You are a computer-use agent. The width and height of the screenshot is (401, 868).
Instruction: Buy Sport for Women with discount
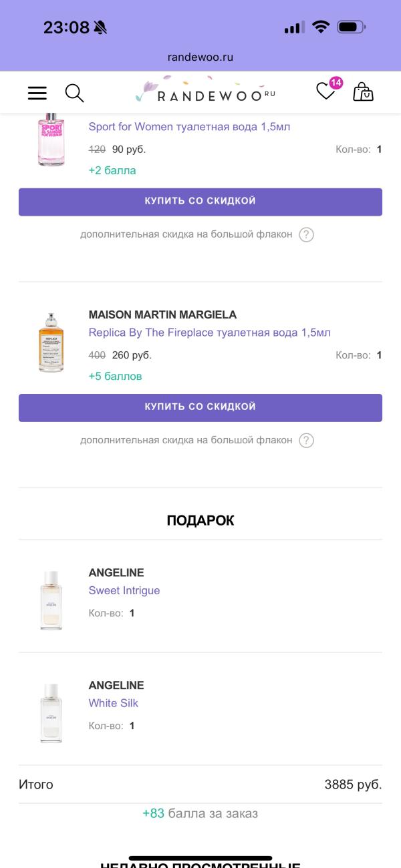pos(200,202)
